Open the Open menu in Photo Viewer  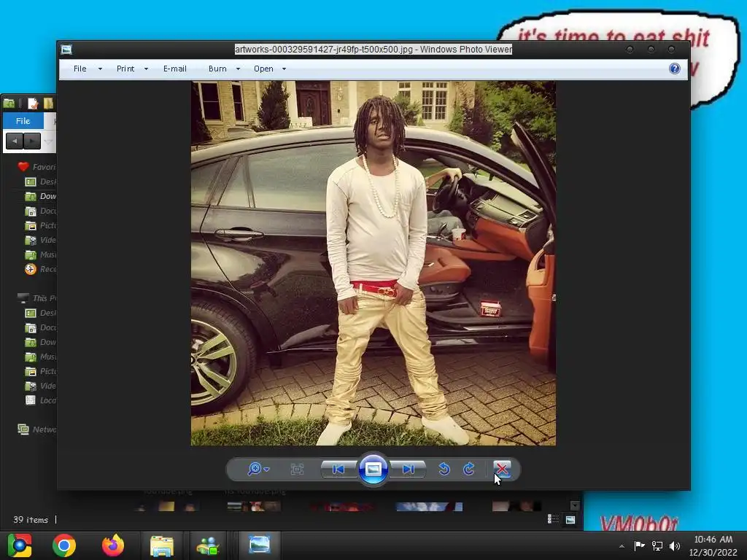click(x=263, y=69)
